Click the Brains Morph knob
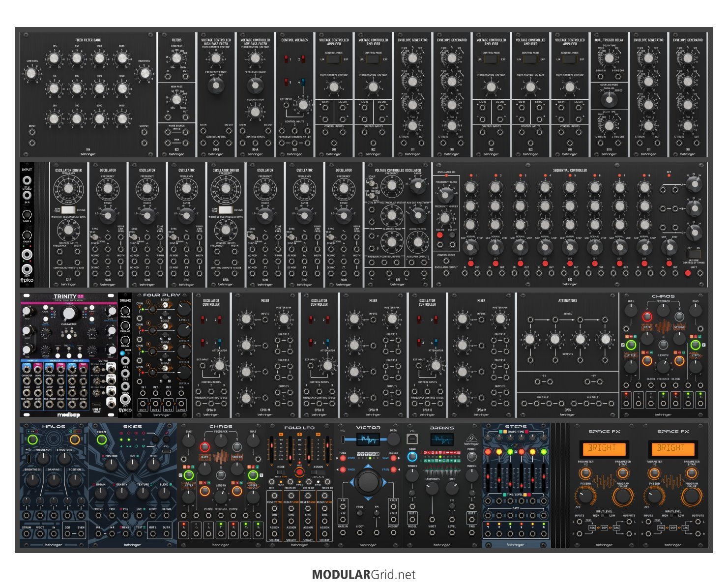 471,475
